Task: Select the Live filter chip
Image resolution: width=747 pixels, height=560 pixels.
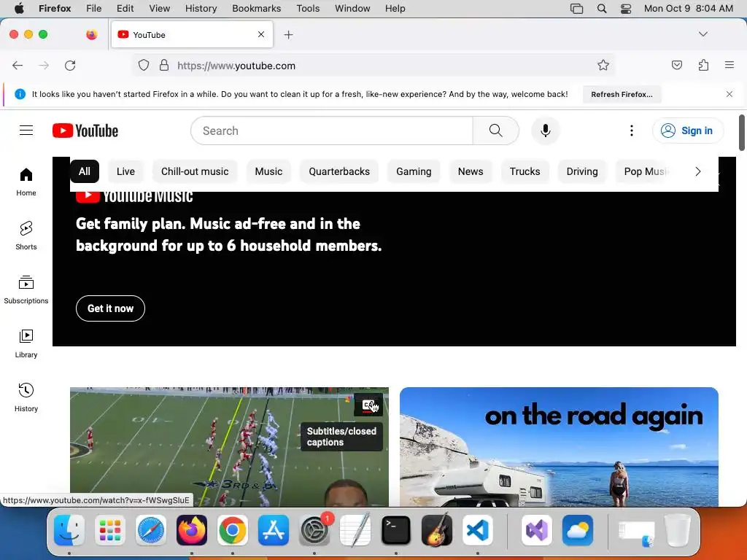Action: point(125,171)
